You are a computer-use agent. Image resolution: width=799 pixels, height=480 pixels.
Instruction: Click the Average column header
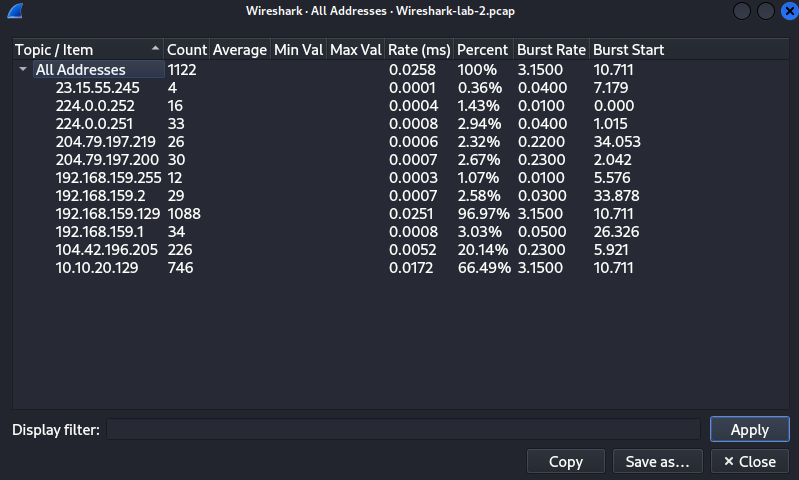point(239,49)
